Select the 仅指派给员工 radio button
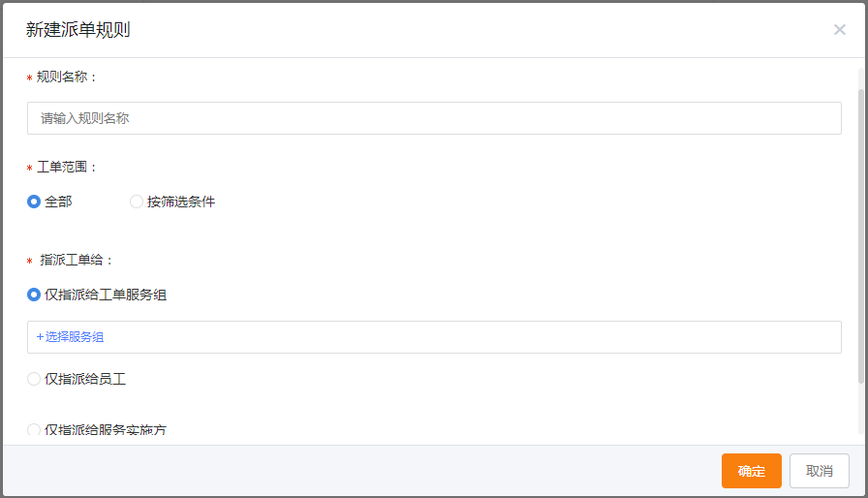This screenshot has width=868, height=498. (x=34, y=379)
